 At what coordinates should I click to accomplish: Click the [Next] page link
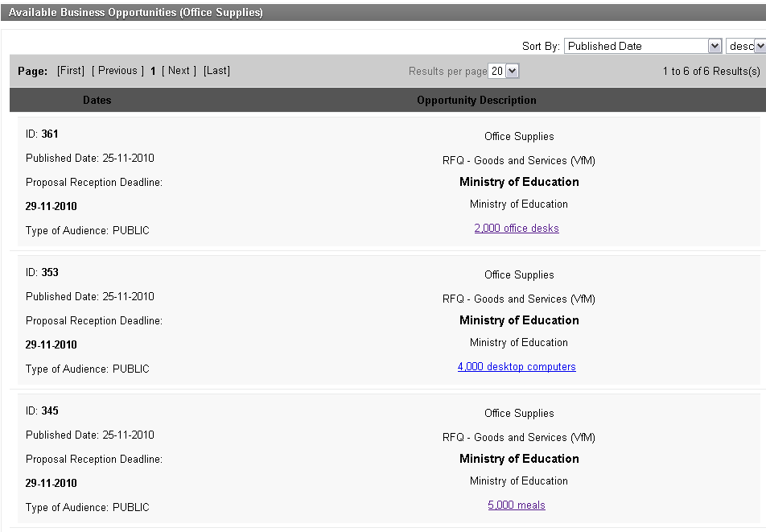(x=179, y=71)
